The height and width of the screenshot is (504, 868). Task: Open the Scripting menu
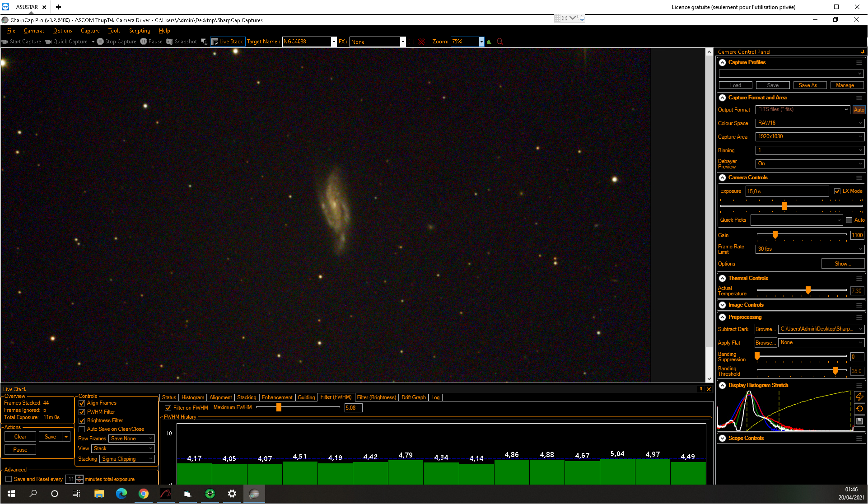140,31
